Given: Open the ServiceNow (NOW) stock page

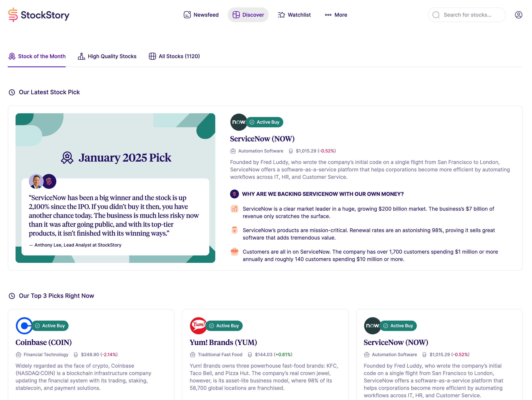Looking at the screenshot, I should 262,139.
